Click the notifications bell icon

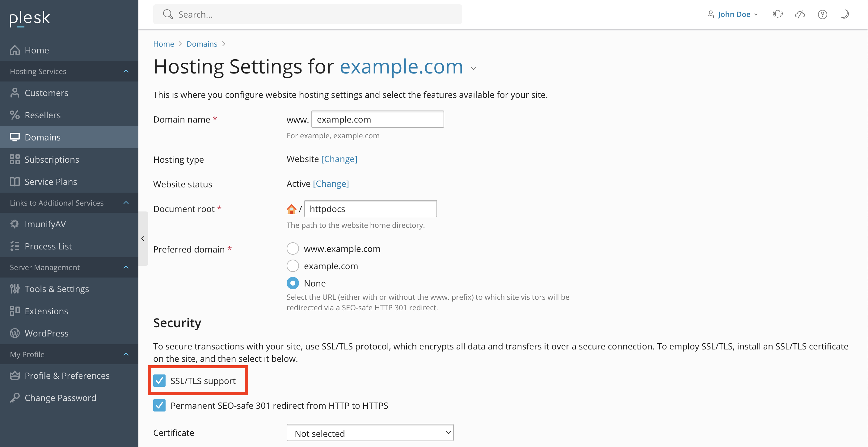coord(777,14)
